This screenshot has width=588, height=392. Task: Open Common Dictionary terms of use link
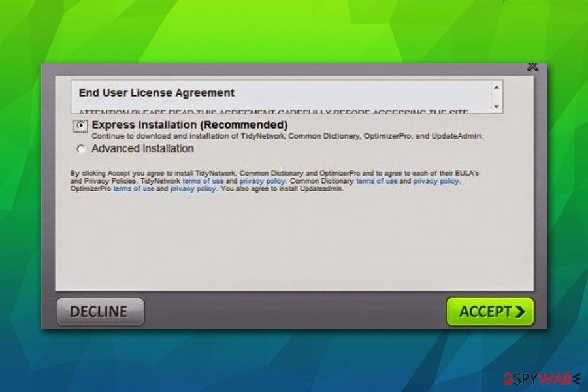click(376, 181)
